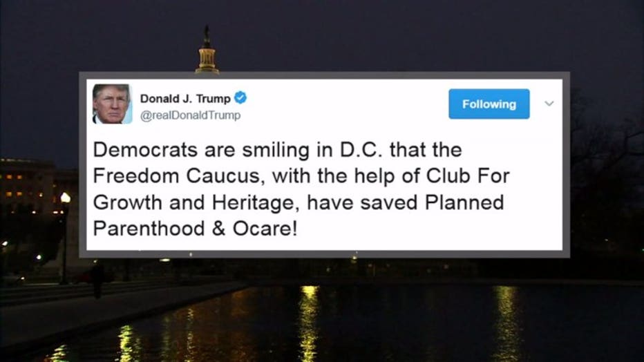Click the glowing street lamp at left
Image resolution: width=644 pixels, height=362 pixels.
65,198
